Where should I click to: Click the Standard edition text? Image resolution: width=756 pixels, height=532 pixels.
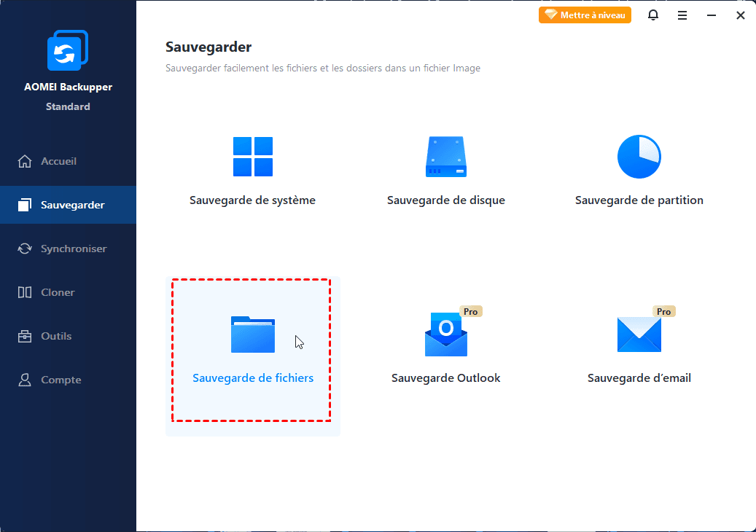[68, 106]
